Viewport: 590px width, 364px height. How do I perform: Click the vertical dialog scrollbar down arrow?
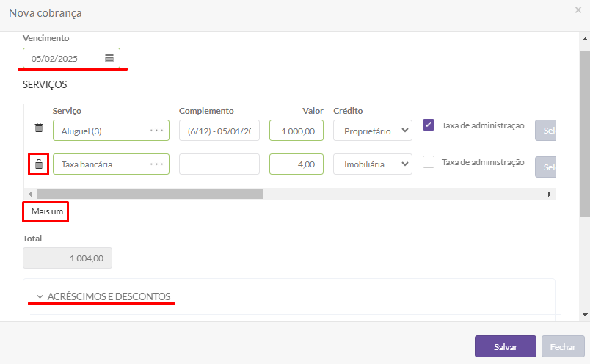(x=584, y=314)
